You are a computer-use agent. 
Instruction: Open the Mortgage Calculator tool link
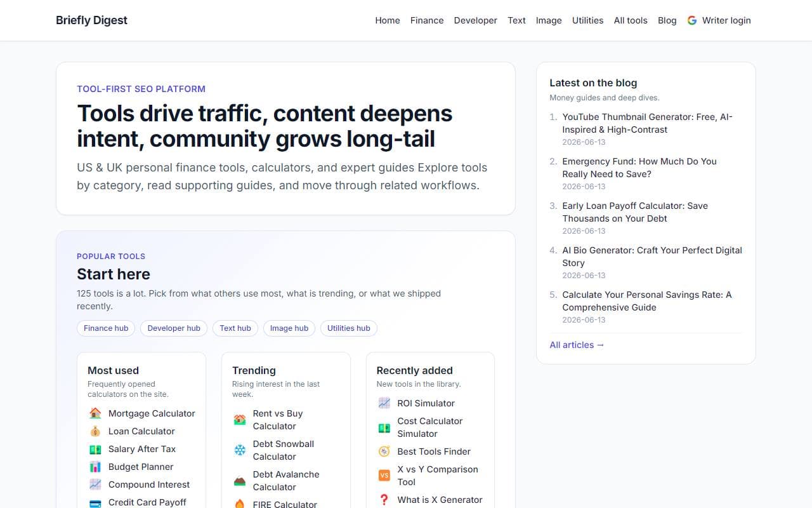point(152,413)
